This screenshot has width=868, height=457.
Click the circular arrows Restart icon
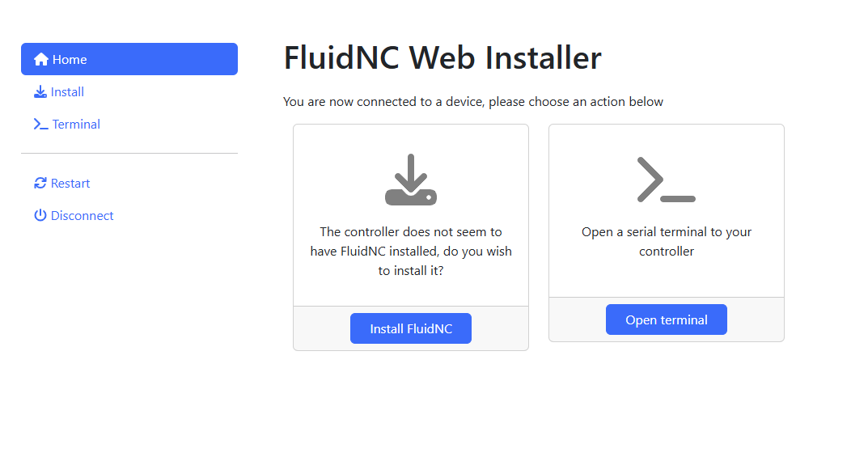[x=40, y=183]
